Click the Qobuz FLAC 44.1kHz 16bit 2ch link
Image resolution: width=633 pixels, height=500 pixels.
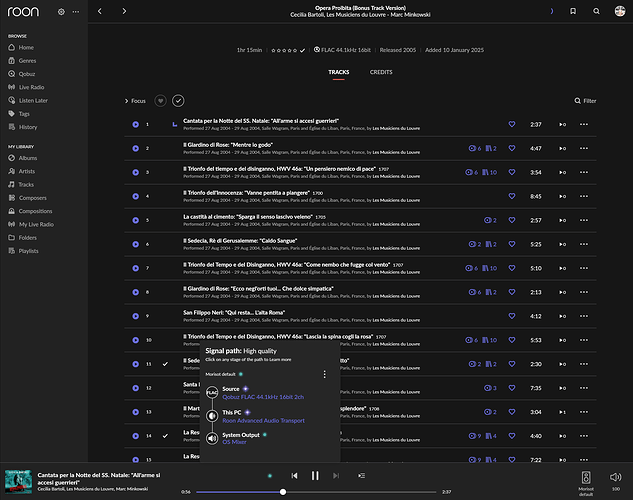point(263,397)
